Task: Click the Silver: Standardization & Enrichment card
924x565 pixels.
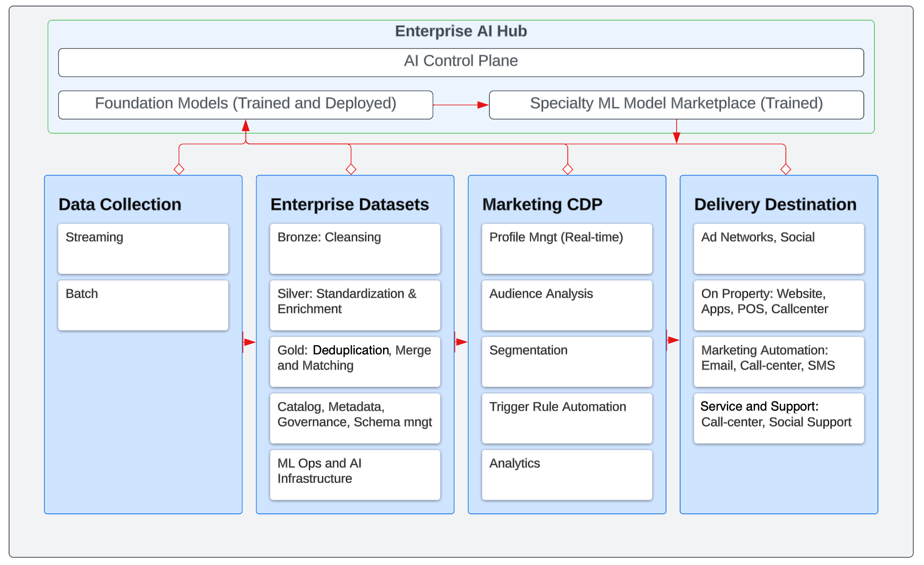Action: pos(355,305)
